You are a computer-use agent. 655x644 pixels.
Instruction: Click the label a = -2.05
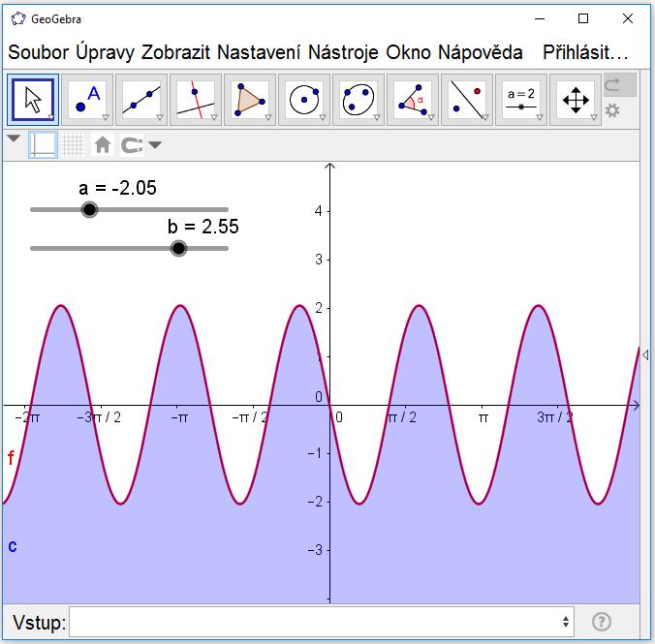[117, 188]
